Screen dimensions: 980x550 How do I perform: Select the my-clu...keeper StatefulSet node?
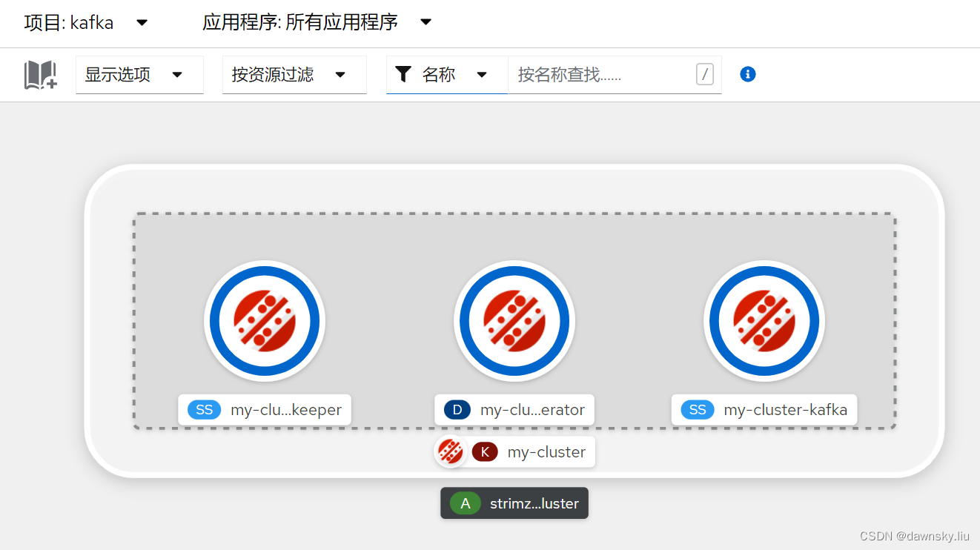(265, 321)
